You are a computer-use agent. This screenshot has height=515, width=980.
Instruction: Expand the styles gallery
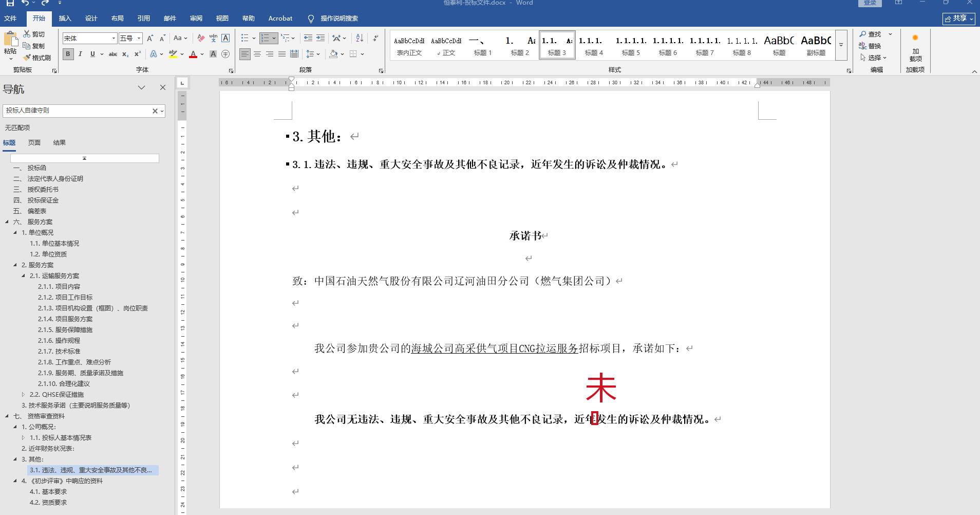click(841, 45)
